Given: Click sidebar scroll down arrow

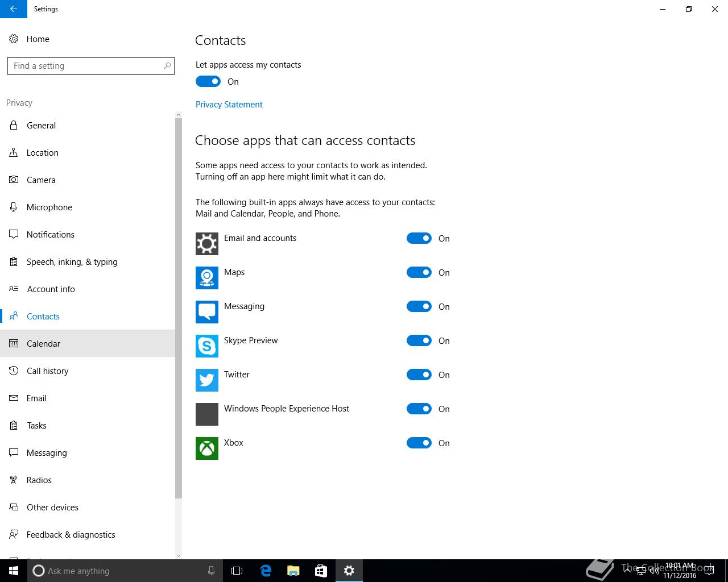Looking at the screenshot, I should 179,555.
